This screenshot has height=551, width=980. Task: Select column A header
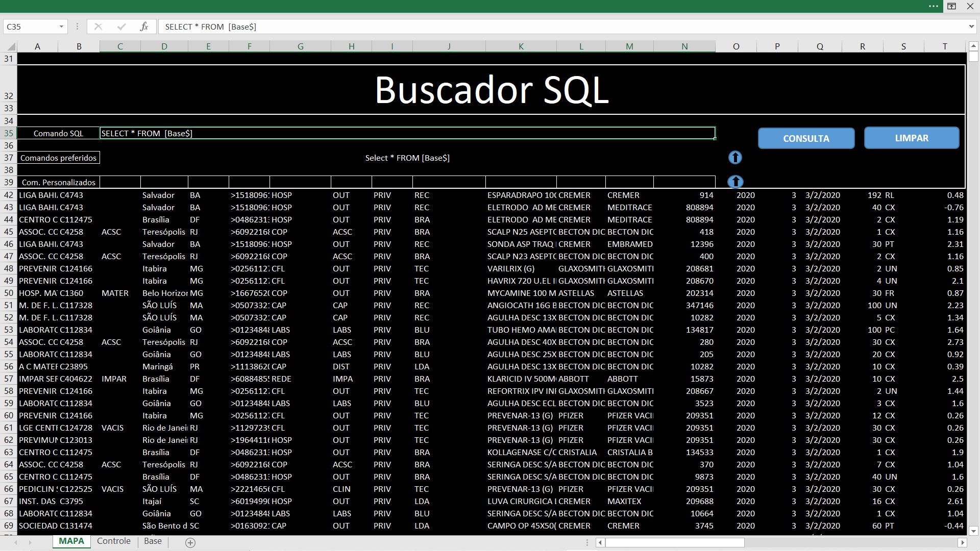[x=37, y=46]
